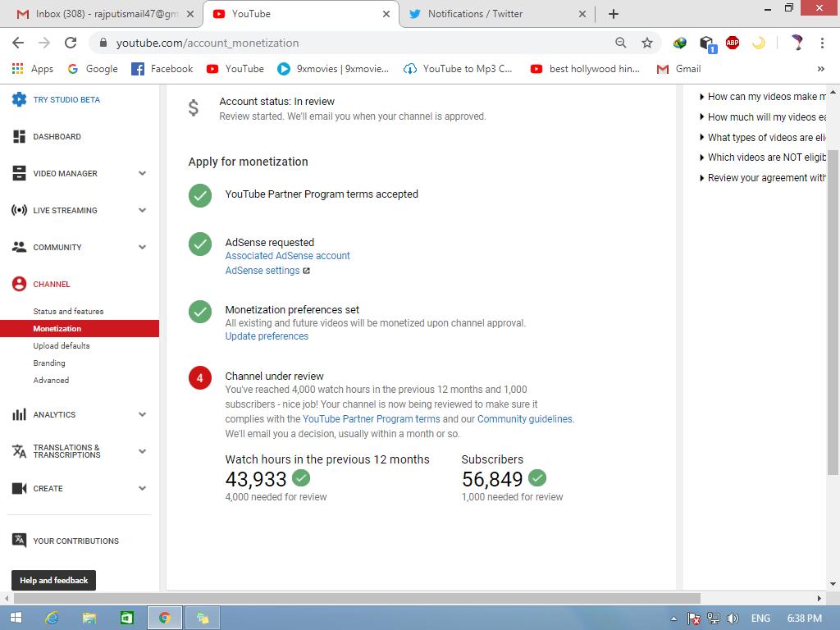Open Upload defaults submenu item
840x630 pixels.
point(61,345)
